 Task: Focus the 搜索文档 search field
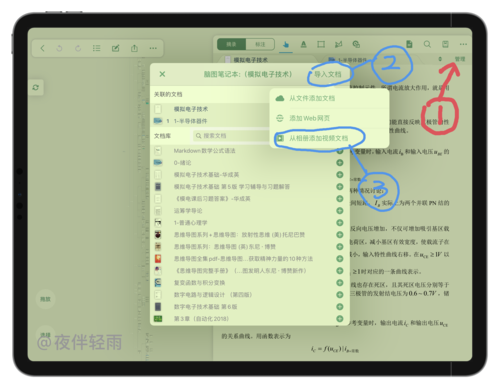pyautogui.click(x=231, y=136)
